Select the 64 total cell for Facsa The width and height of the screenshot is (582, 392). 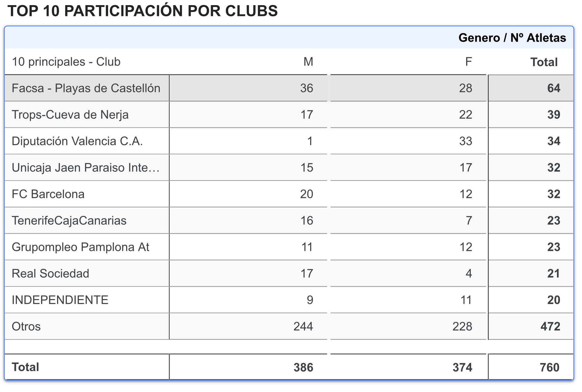(531, 88)
